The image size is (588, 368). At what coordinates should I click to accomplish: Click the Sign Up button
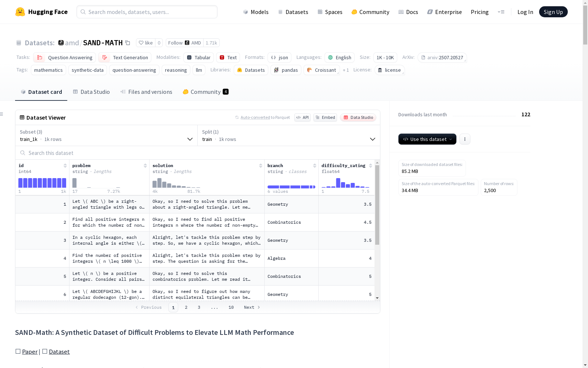pos(553,12)
